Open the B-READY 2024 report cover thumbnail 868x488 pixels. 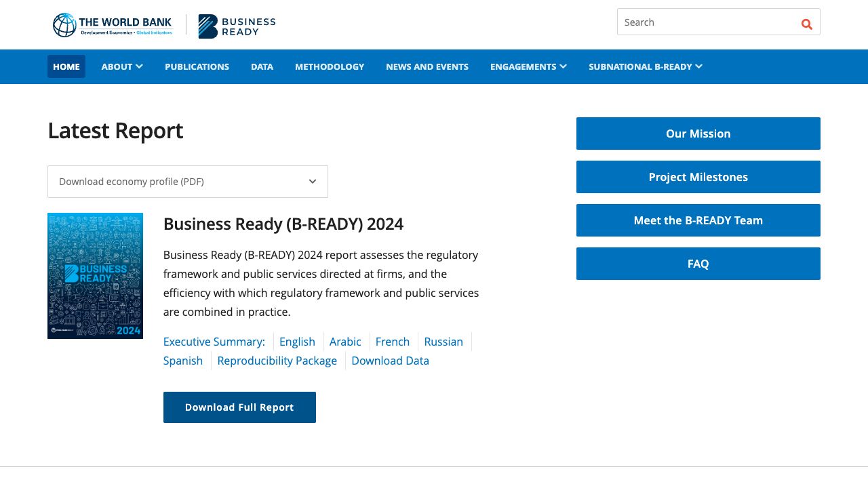point(95,275)
